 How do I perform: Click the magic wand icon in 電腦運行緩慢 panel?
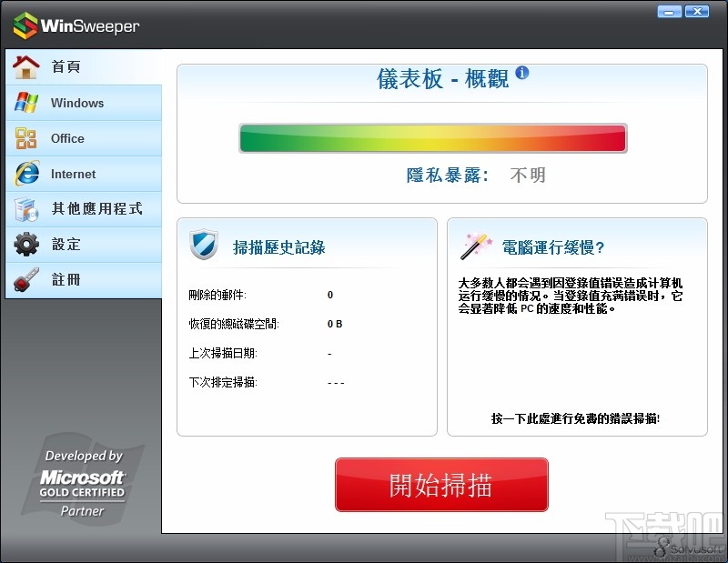coord(474,246)
